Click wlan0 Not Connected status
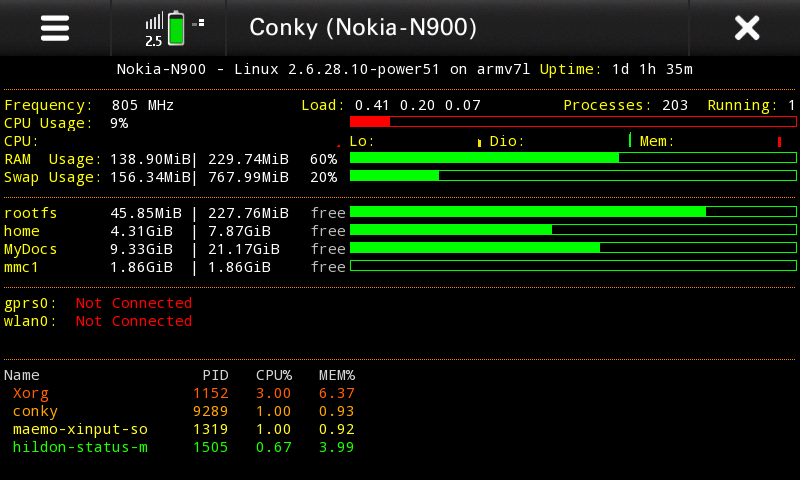This screenshot has height=480, width=800. pyautogui.click(x=134, y=321)
